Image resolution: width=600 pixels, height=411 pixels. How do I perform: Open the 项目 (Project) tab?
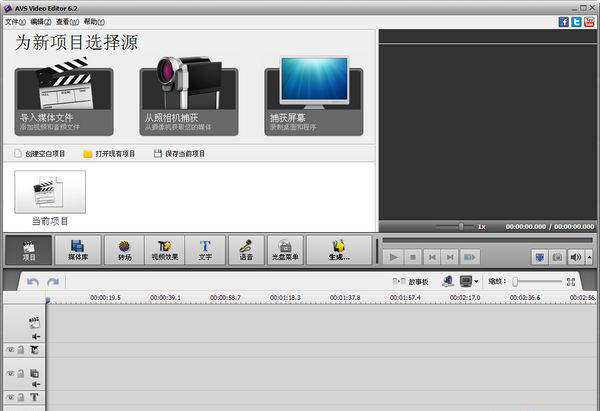point(29,250)
